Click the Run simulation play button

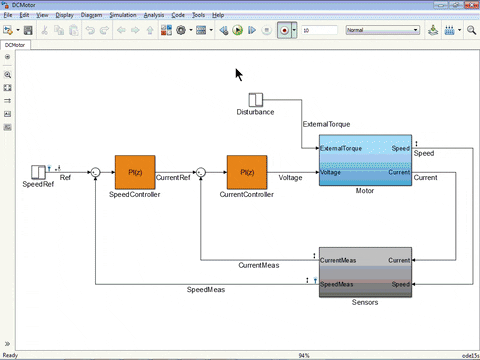(237, 30)
